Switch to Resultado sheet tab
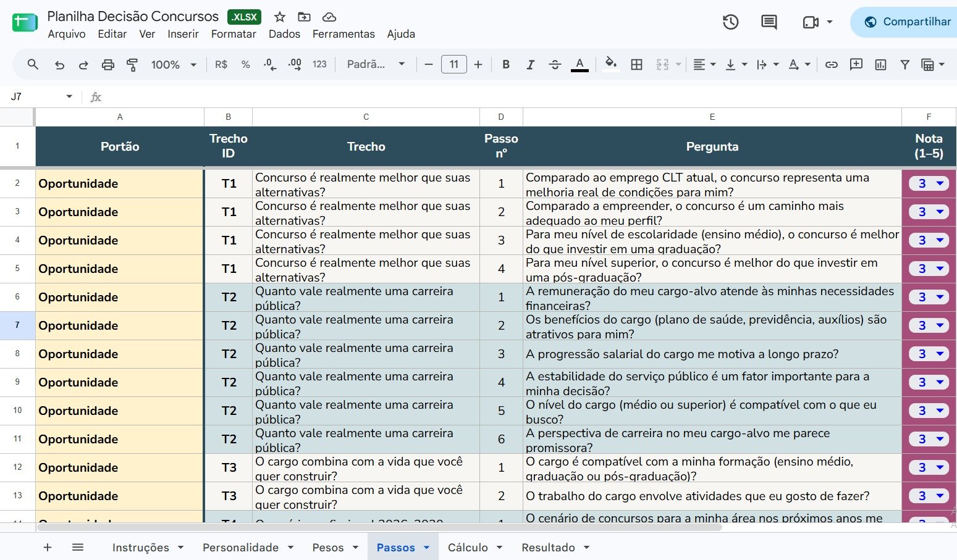This screenshot has height=560, width=957. pyautogui.click(x=549, y=547)
